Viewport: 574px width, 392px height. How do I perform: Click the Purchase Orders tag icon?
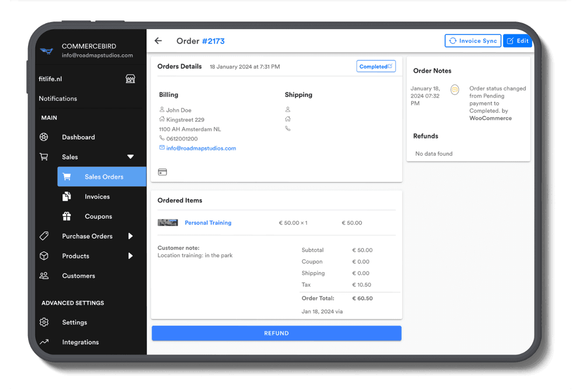(44, 236)
